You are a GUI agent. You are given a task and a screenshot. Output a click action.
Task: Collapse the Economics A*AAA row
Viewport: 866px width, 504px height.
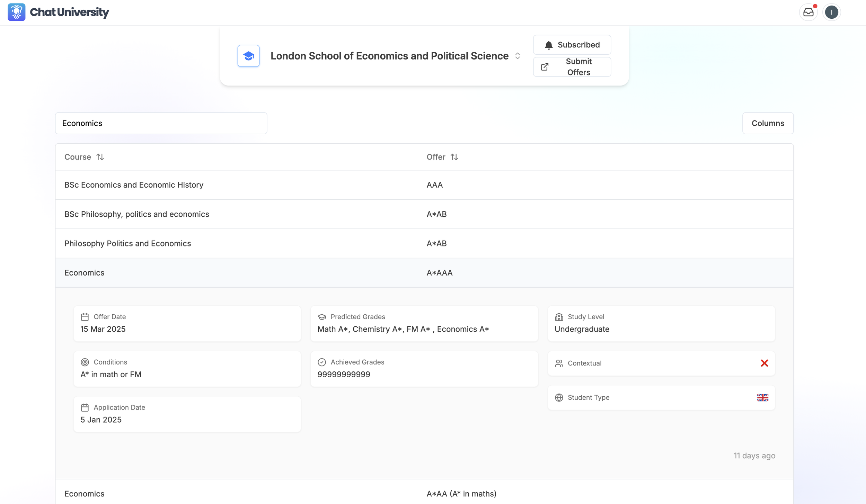click(x=424, y=273)
